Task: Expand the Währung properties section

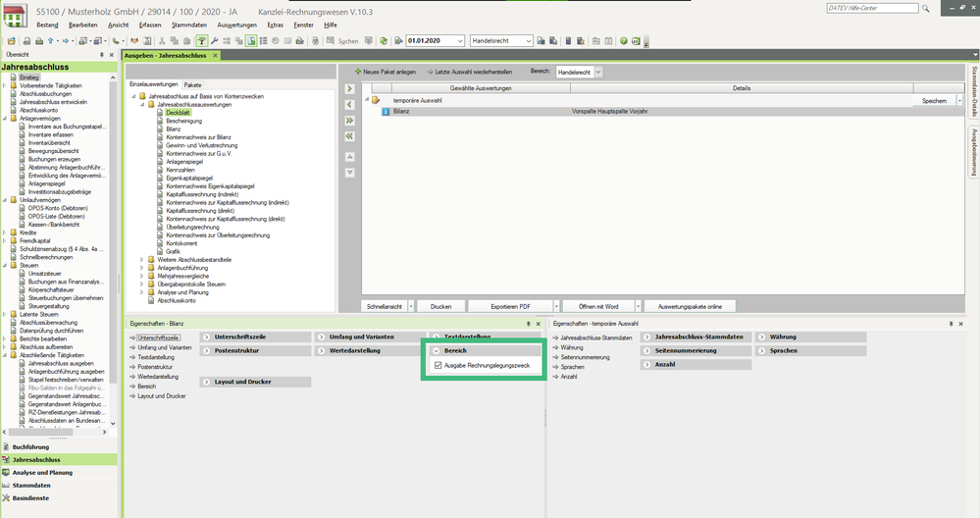Action: coord(762,337)
